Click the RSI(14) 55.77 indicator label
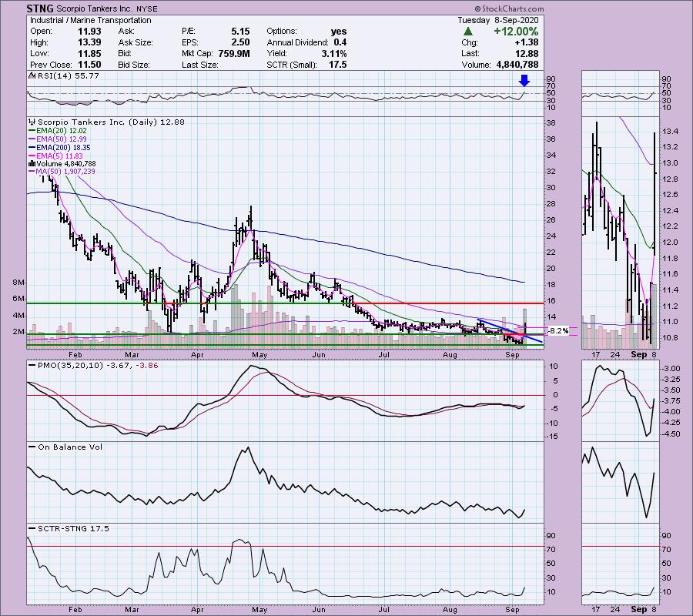 coord(69,75)
